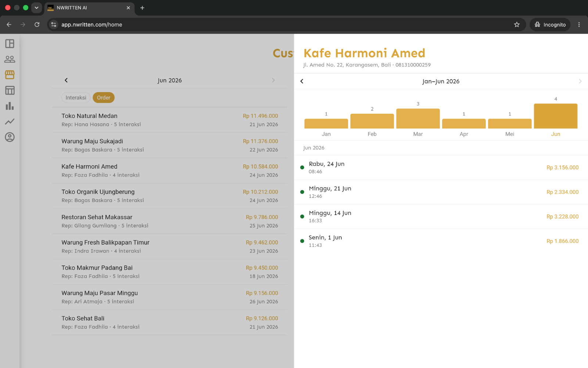Go back with browser back arrow
This screenshot has width=588, height=368.
click(9, 25)
